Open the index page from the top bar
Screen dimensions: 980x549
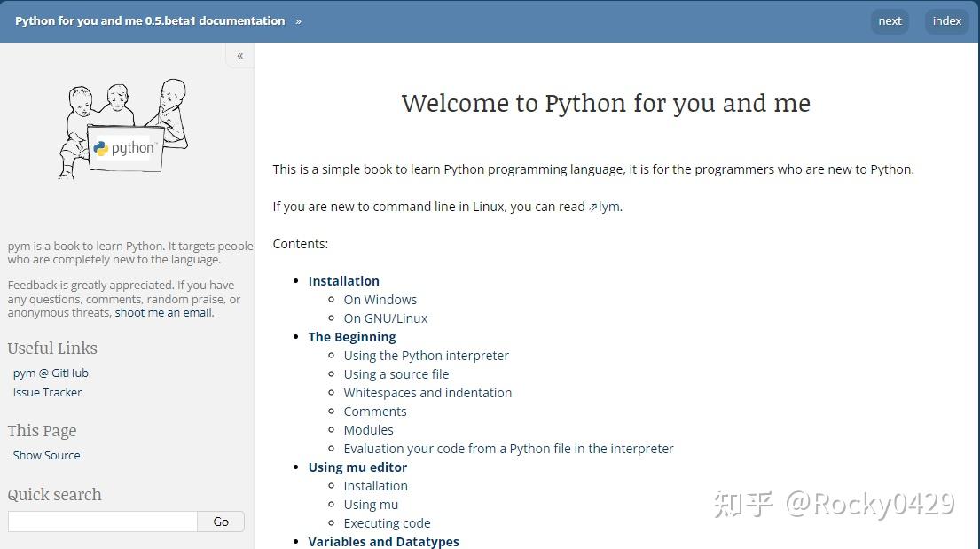(x=946, y=20)
